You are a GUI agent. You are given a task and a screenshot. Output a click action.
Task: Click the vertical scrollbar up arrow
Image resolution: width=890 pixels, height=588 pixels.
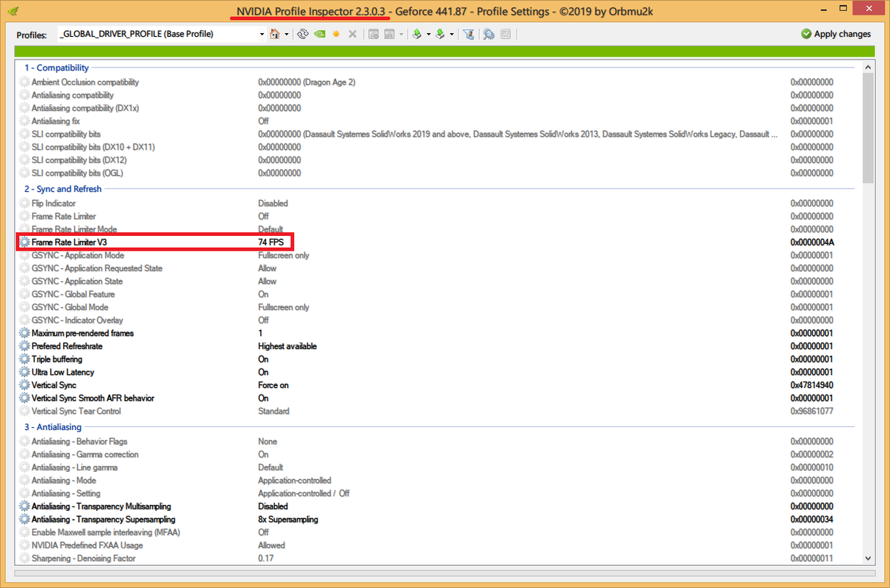868,66
